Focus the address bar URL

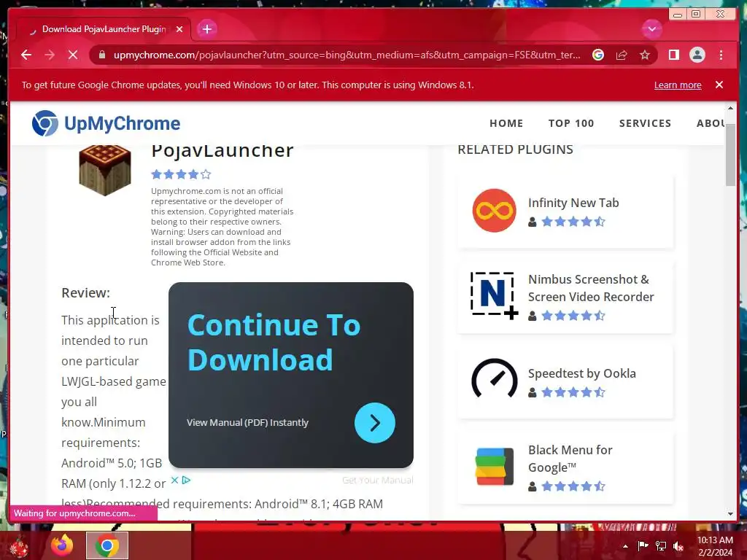pyautogui.click(x=347, y=55)
